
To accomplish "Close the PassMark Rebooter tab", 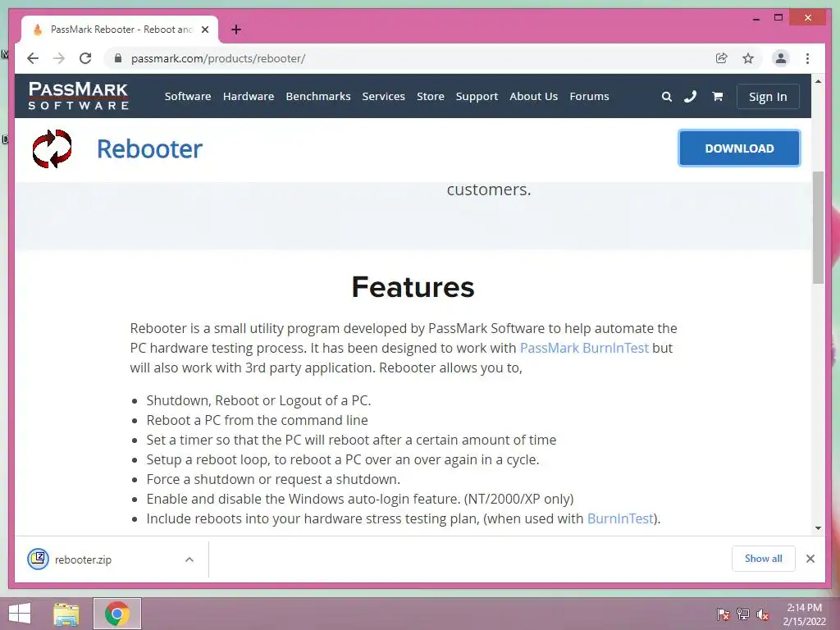I will 205,30.
